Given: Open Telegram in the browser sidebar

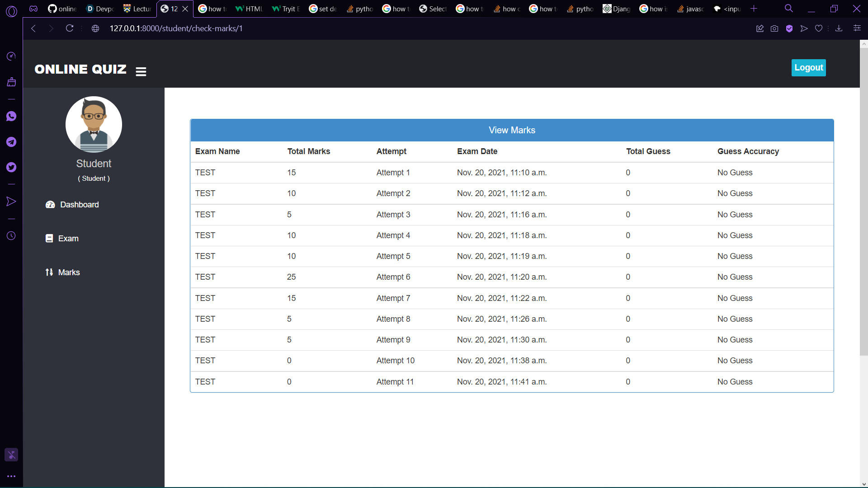Looking at the screenshot, I should pyautogui.click(x=11, y=142).
